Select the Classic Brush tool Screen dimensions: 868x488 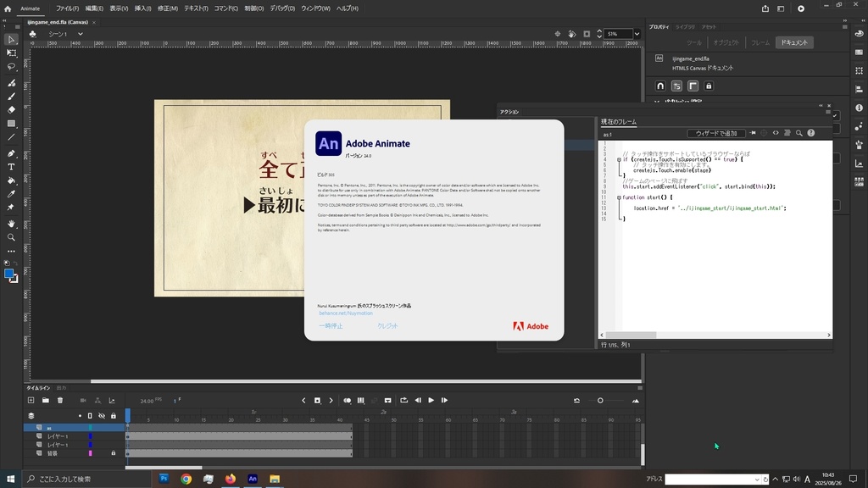click(11, 97)
